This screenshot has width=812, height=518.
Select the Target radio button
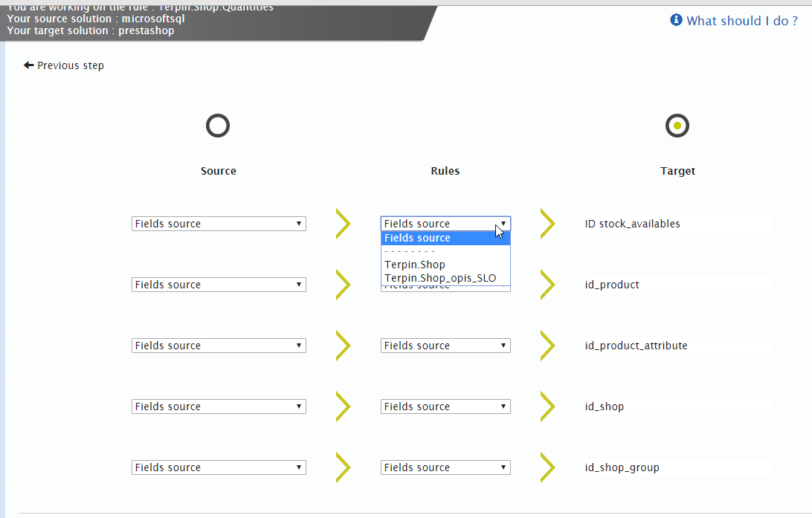[x=677, y=125]
